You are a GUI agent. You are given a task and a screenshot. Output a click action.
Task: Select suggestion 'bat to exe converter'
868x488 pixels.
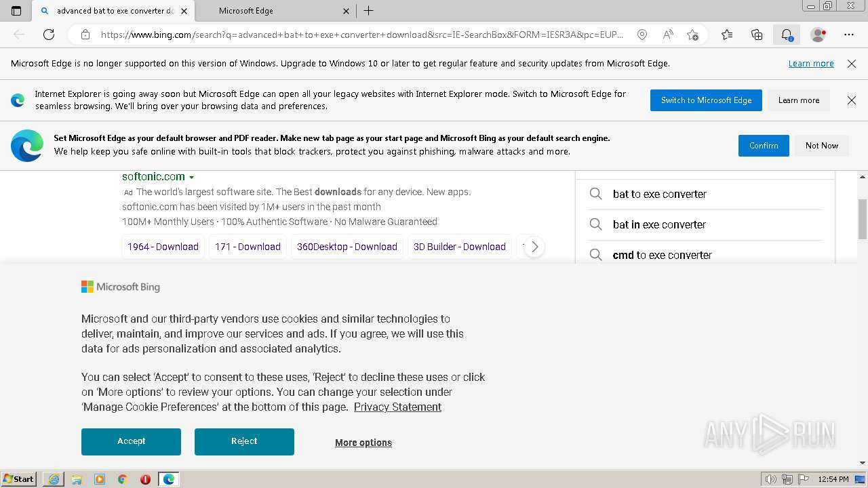[x=705, y=194]
